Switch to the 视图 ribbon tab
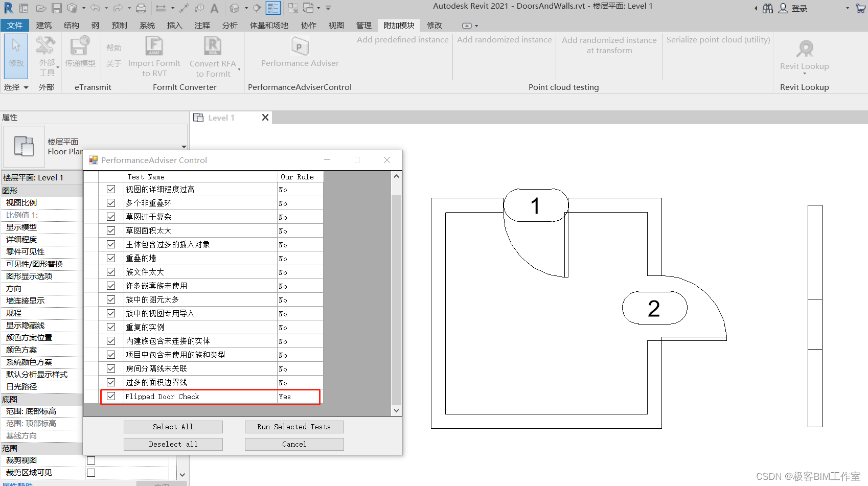 coord(336,25)
